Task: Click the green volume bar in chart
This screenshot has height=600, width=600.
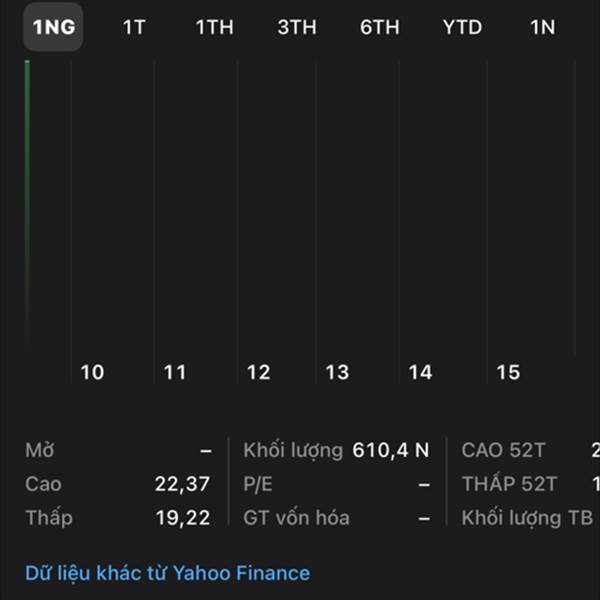Action: pyautogui.click(x=27, y=200)
